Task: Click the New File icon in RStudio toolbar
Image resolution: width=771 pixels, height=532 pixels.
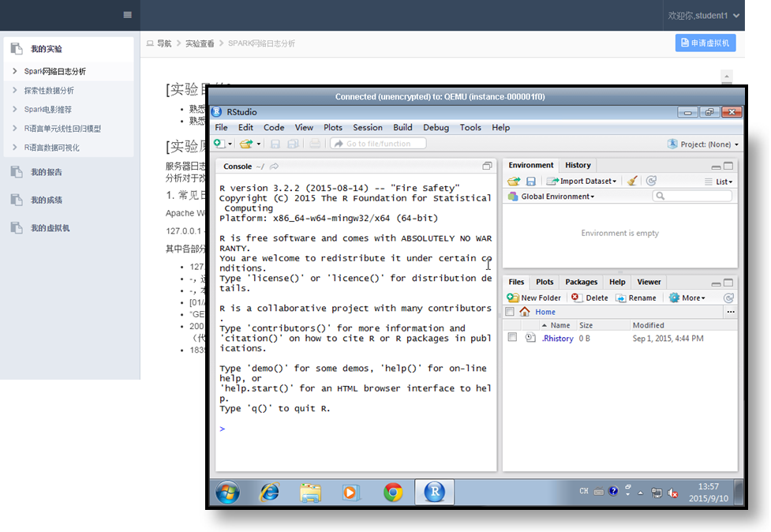Action: (219, 144)
